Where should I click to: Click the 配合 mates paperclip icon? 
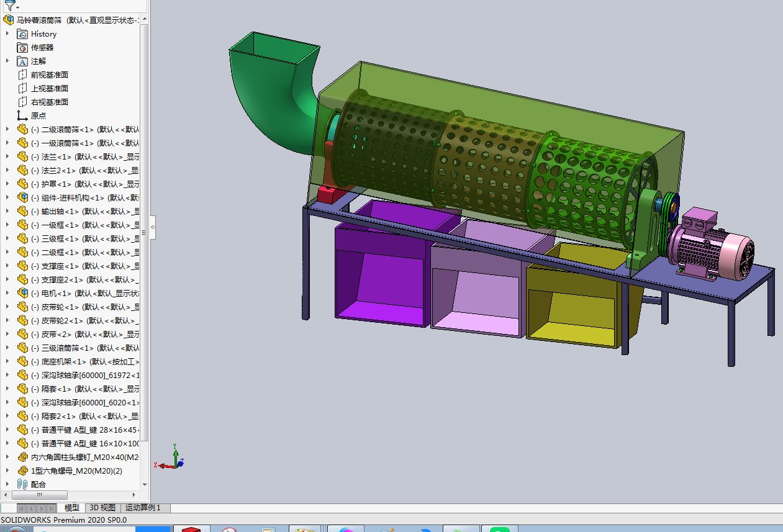tap(22, 484)
